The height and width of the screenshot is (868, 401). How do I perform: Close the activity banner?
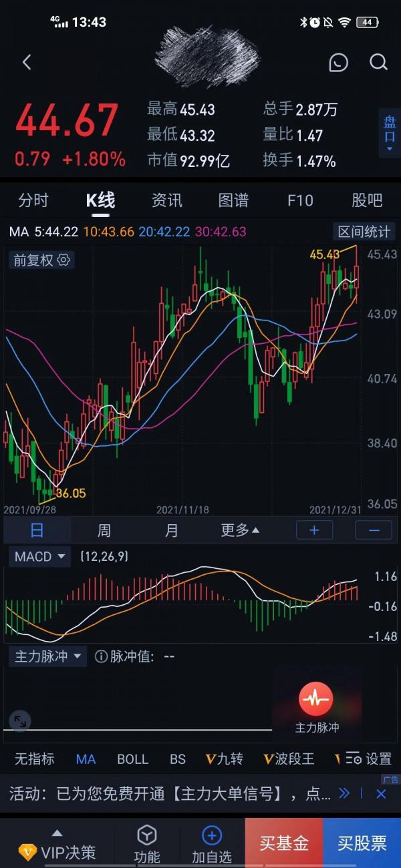click(381, 794)
